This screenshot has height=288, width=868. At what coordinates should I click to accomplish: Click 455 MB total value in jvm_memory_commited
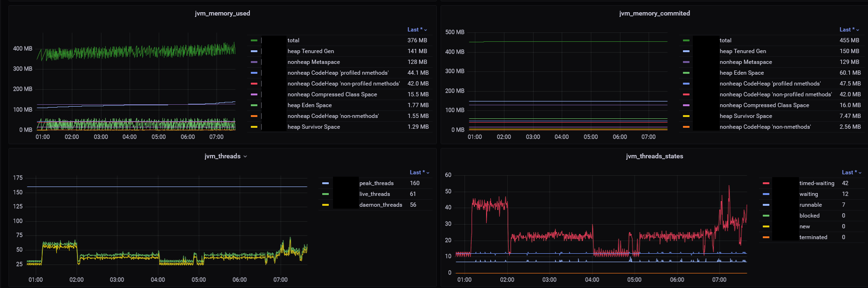pos(849,40)
